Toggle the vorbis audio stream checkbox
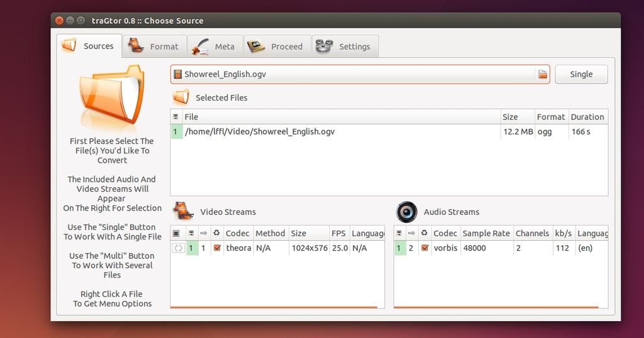 (x=425, y=248)
